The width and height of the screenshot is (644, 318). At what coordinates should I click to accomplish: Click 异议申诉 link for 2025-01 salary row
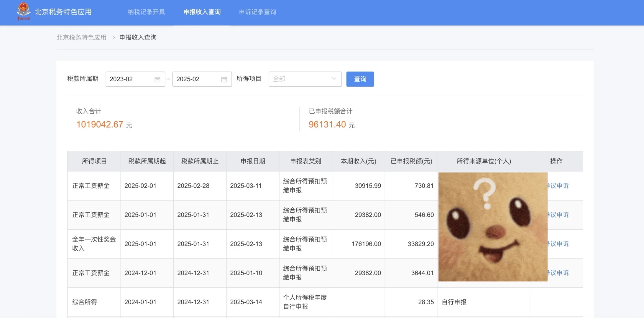(558, 215)
